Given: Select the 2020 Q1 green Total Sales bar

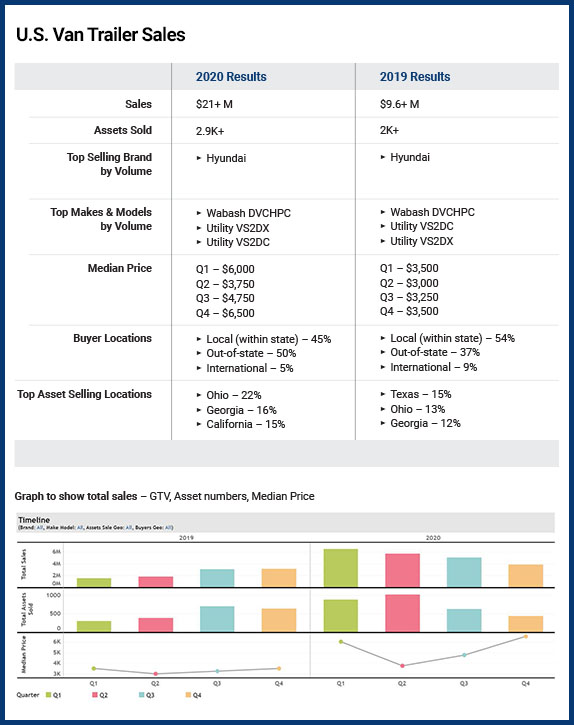Looking at the screenshot, I should click(340, 568).
